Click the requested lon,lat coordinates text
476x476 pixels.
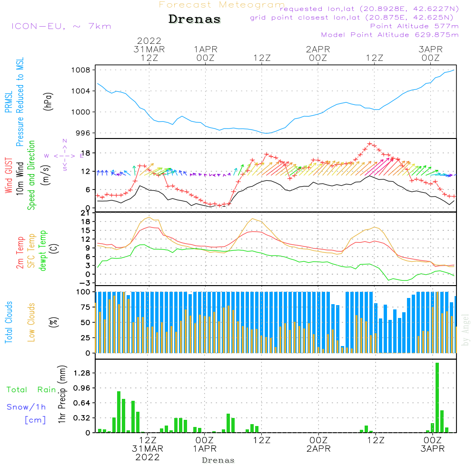(x=369, y=9)
